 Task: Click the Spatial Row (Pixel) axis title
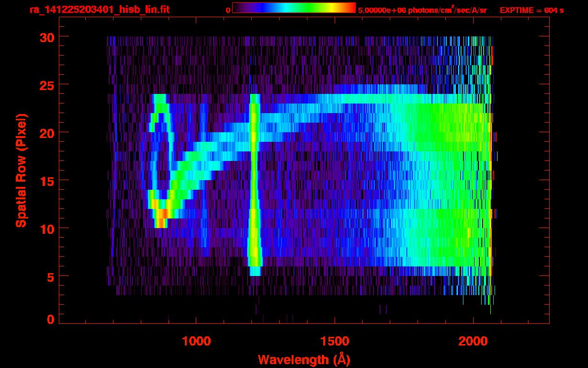(21, 170)
